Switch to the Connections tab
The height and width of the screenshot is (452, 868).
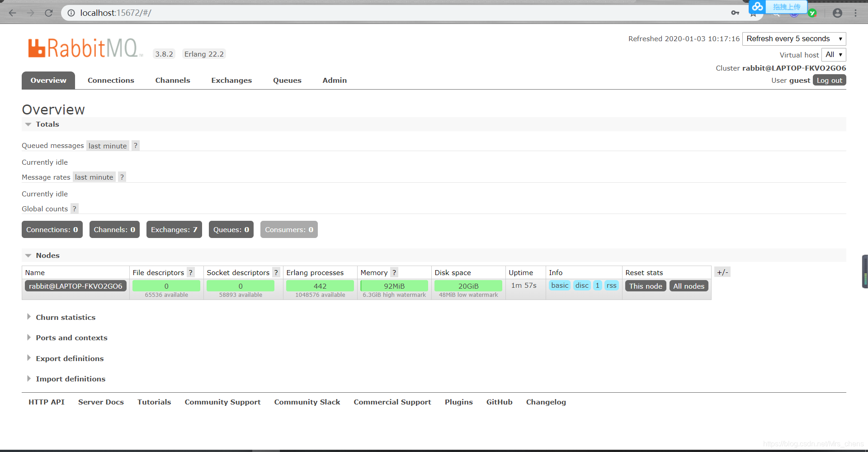pyautogui.click(x=111, y=81)
